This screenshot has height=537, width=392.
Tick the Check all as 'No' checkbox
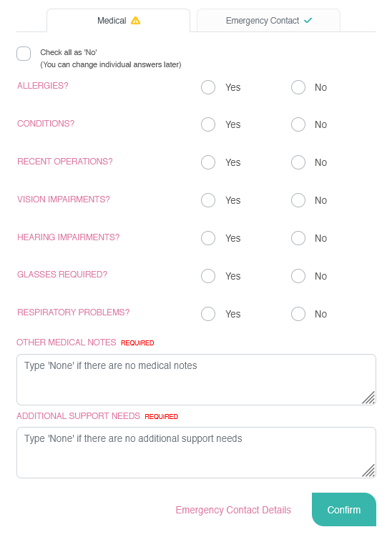coord(24,54)
